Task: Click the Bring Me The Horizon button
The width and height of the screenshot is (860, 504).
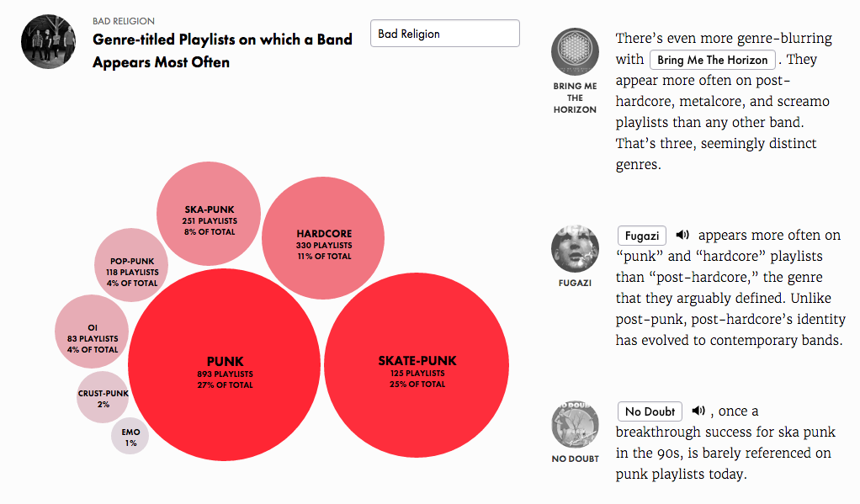Action: coord(713,60)
